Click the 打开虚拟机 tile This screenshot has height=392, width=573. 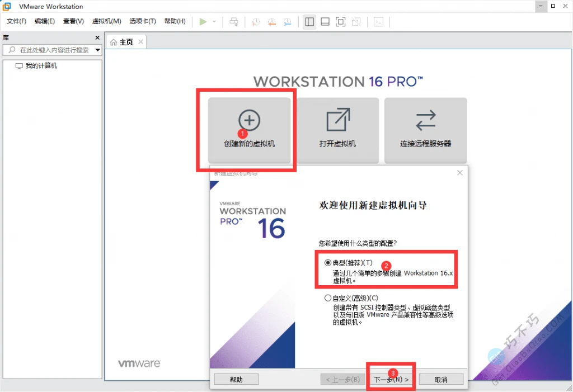(337, 130)
